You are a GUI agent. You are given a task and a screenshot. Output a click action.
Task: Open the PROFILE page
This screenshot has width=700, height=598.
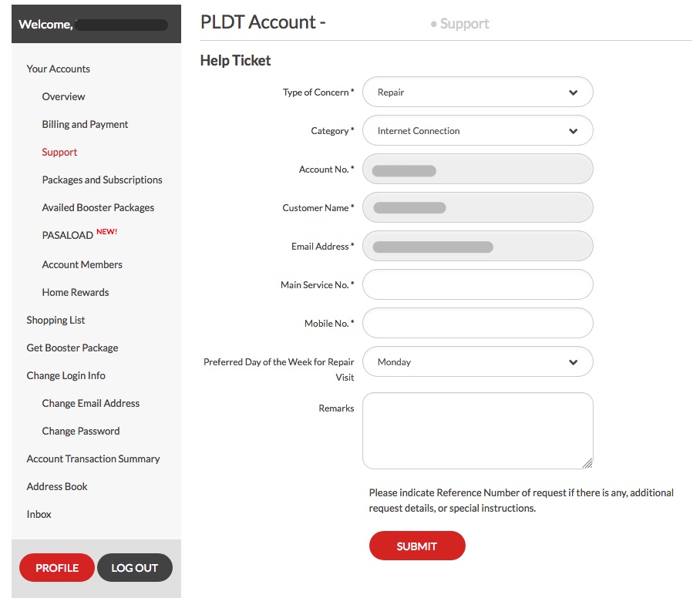56,567
